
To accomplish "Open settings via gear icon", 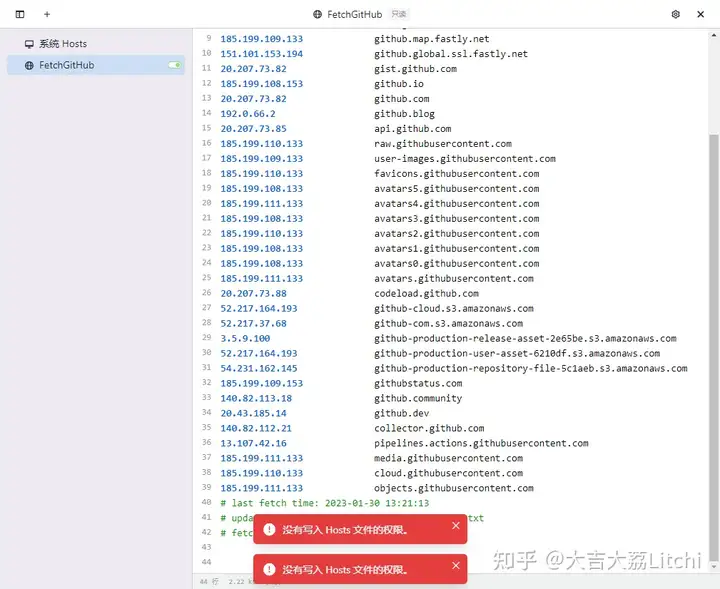I will coord(675,14).
